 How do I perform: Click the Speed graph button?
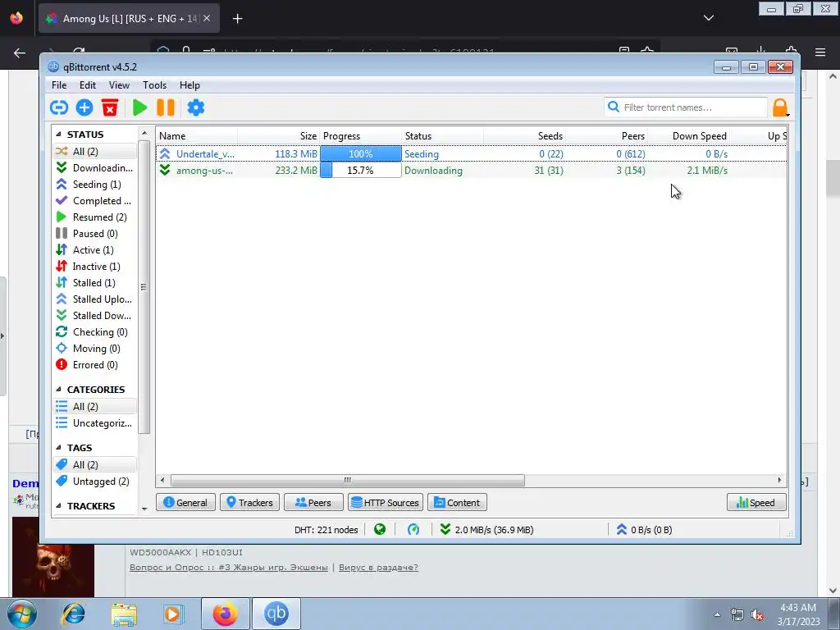(756, 503)
